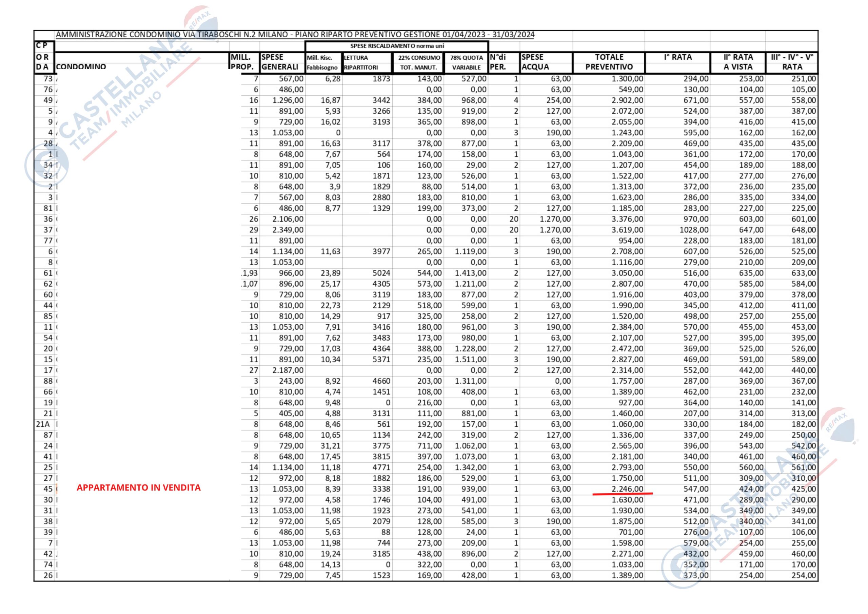Select the underlined total '2.246,00' in row 45
This screenshot has width=868, height=614.
(x=627, y=489)
